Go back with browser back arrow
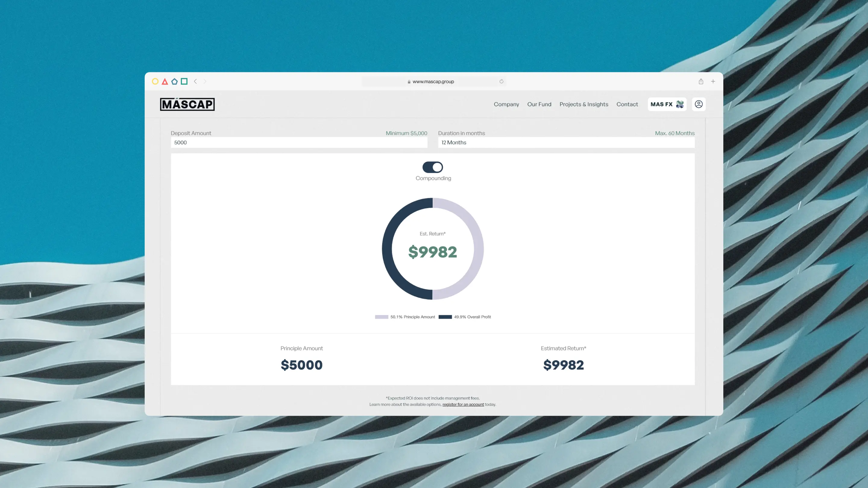 point(195,82)
